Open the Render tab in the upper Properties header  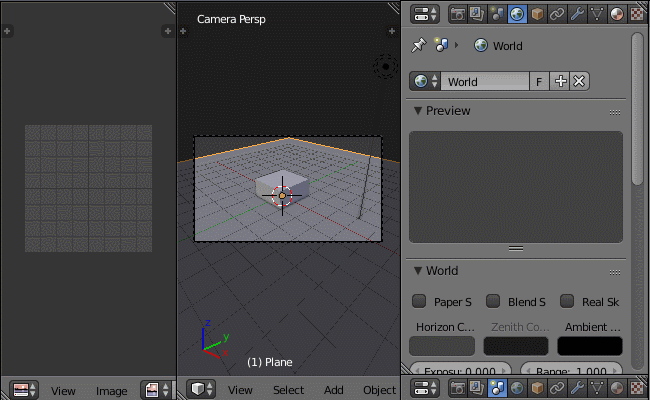pos(458,14)
